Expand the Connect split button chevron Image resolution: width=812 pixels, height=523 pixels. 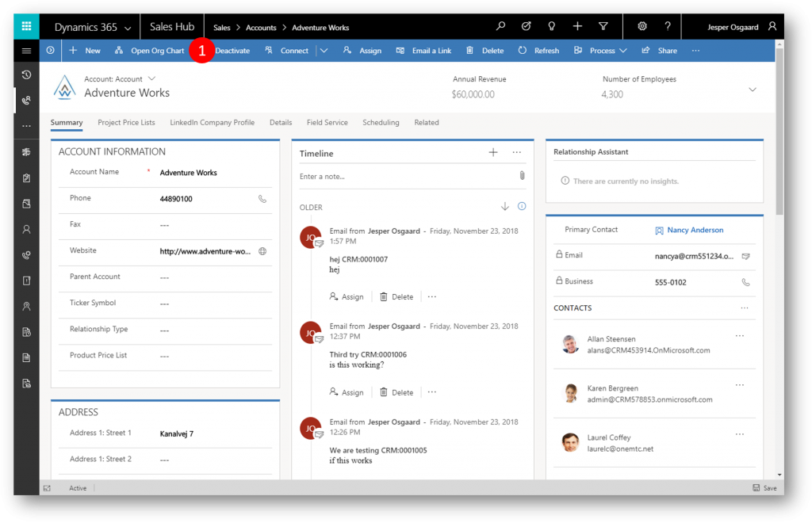click(324, 51)
